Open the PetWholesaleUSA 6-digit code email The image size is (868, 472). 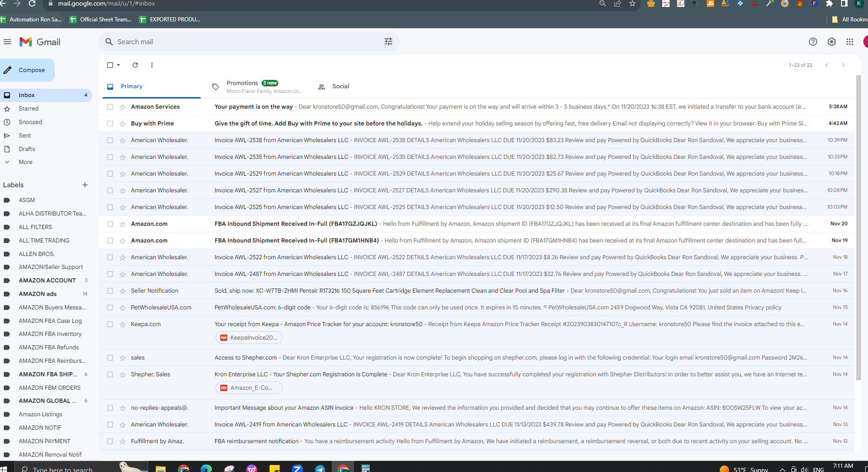[x=478, y=308]
